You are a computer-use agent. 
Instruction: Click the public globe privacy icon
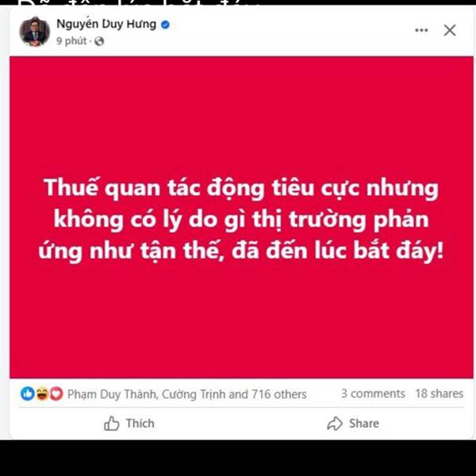coord(99,41)
